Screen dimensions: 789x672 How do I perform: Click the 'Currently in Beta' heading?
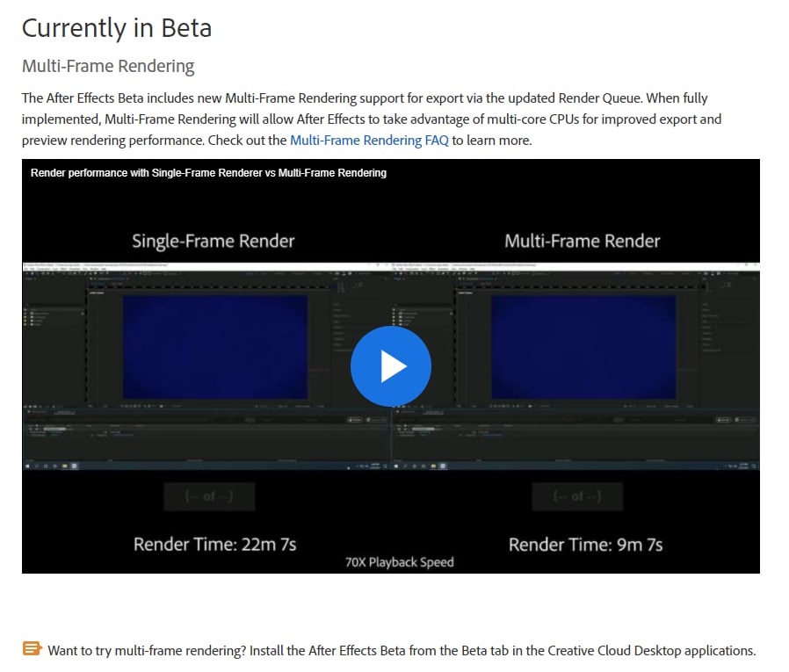click(x=117, y=28)
